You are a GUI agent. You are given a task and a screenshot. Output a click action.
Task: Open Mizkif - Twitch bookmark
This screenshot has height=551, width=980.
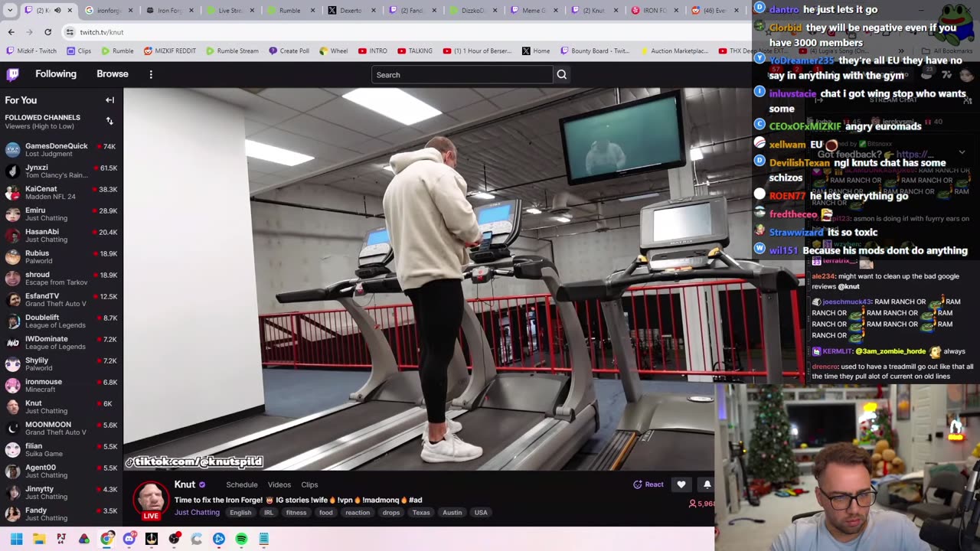tap(31, 51)
